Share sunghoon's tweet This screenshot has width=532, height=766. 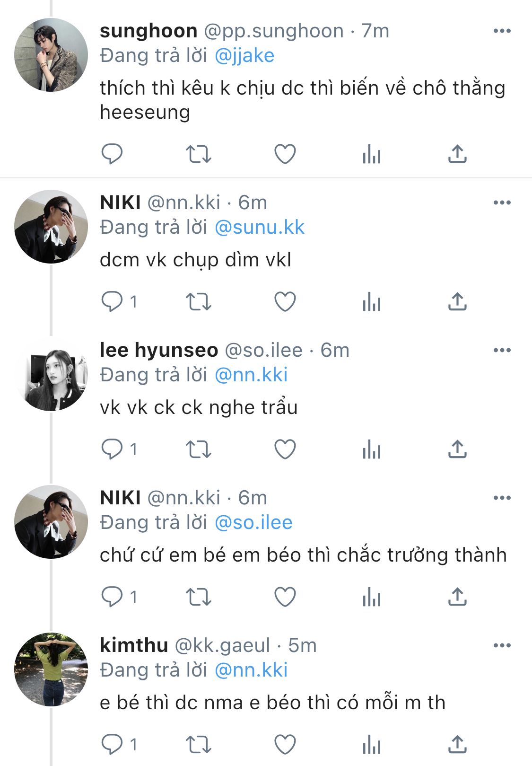(x=457, y=154)
